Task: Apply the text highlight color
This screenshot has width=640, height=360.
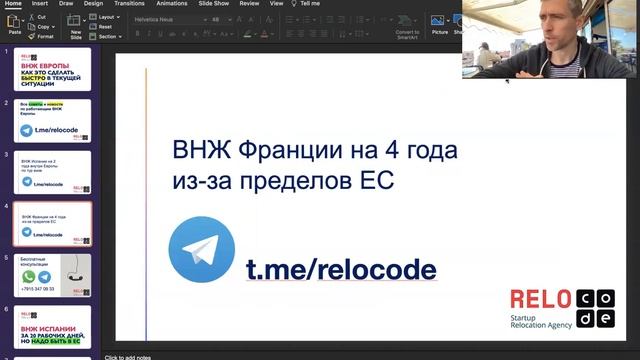Action: (x=247, y=35)
